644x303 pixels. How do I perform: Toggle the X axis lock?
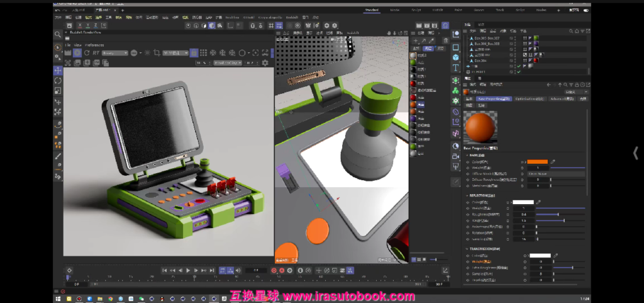coord(80,25)
